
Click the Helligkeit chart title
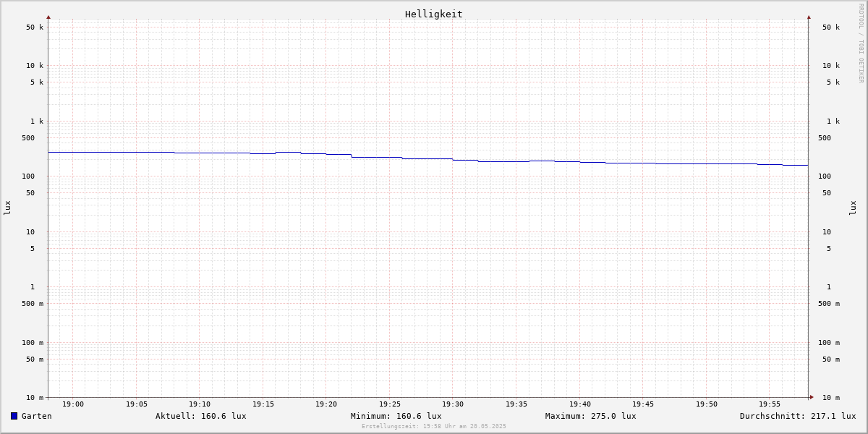coord(434,14)
